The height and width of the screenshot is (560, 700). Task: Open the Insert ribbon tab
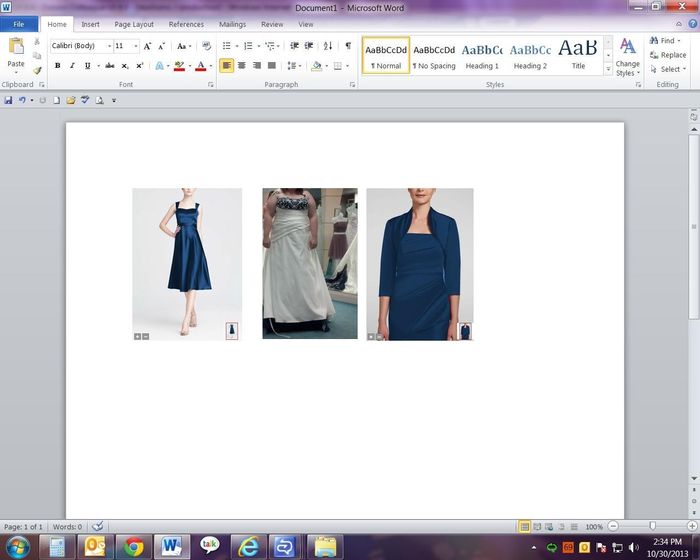pyautogui.click(x=90, y=24)
